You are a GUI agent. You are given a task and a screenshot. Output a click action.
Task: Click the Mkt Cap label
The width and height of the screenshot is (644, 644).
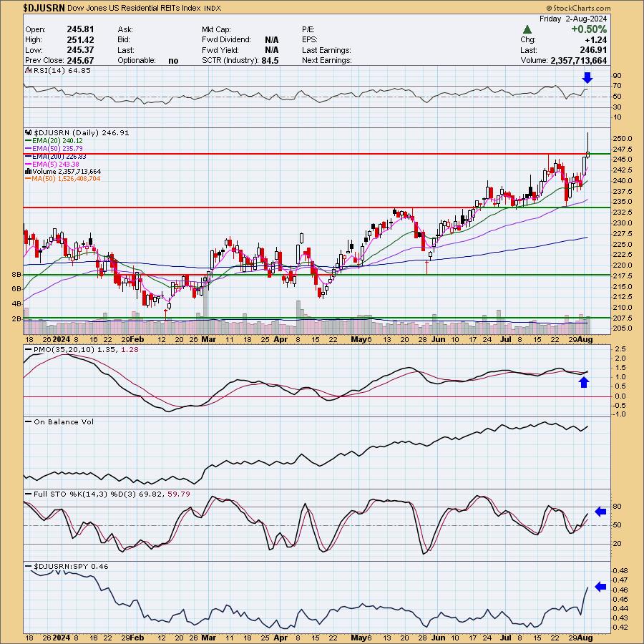(x=216, y=29)
